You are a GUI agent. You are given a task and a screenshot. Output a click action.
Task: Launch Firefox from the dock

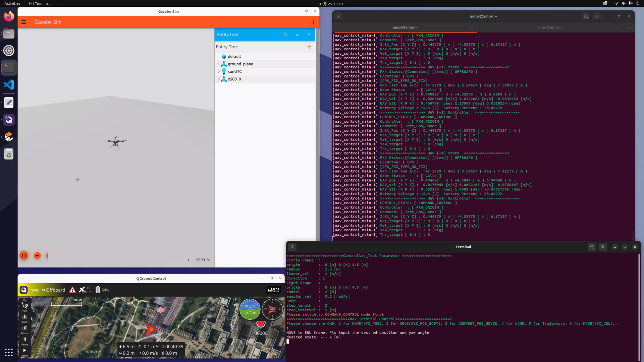coord(9,16)
